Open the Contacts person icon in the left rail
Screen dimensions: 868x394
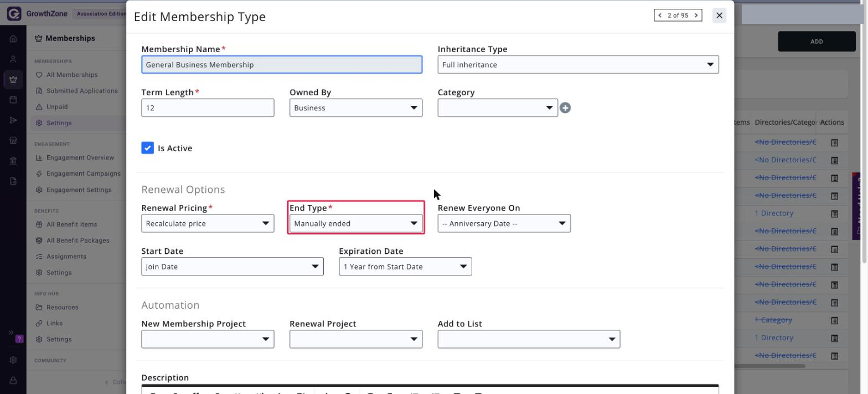13,59
